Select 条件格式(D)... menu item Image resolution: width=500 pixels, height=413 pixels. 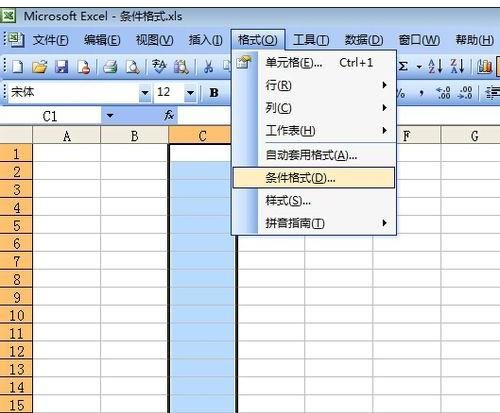[314, 178]
